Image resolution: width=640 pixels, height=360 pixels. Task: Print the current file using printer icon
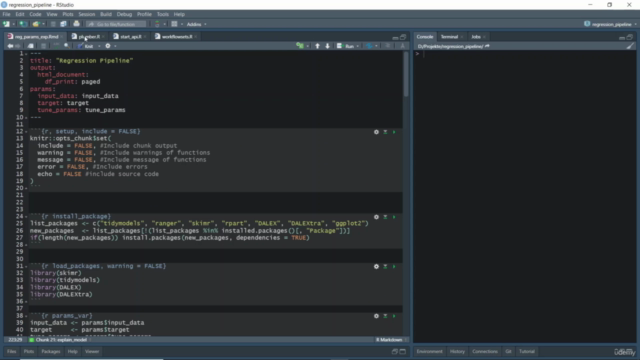[x=76, y=24]
